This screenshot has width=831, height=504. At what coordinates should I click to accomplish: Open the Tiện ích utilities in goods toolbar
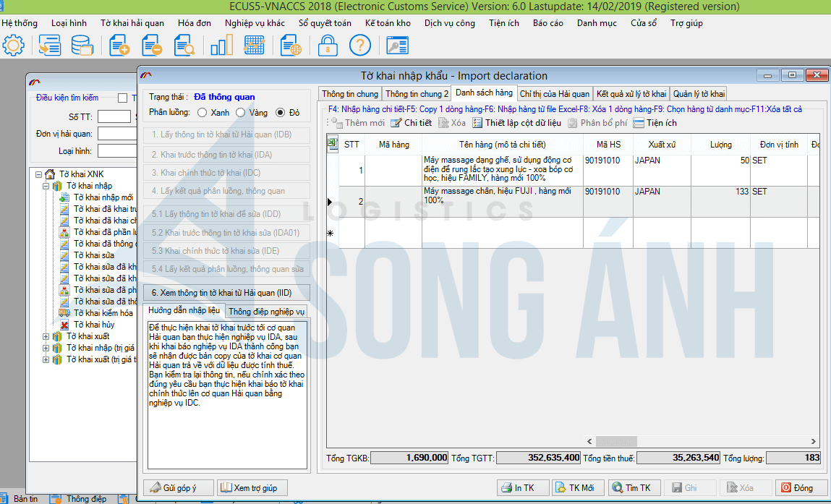click(x=655, y=123)
